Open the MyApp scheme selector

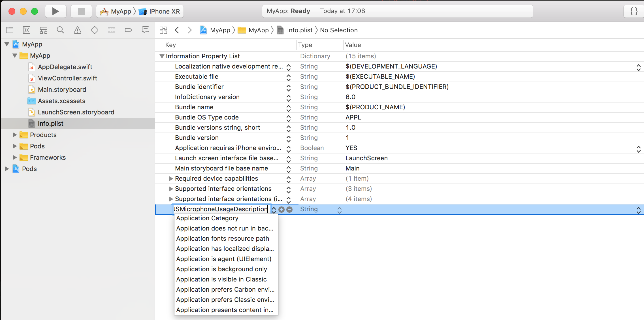coord(116,11)
